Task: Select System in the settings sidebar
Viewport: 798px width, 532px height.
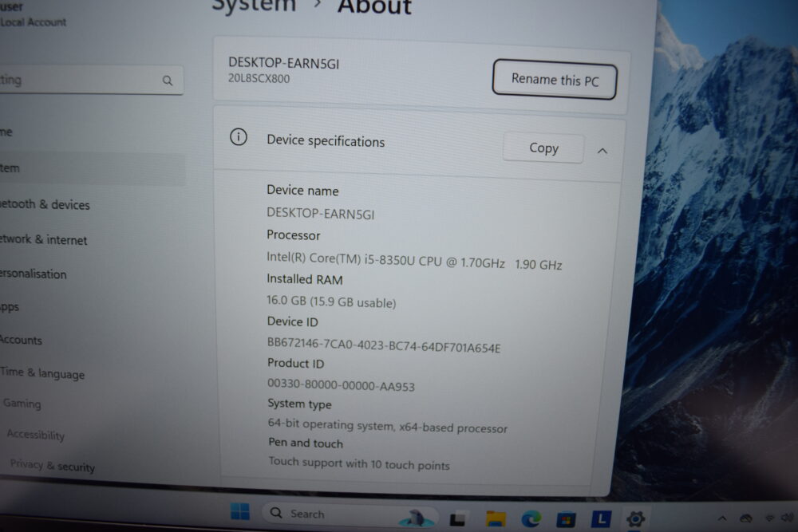Action: pos(92,168)
